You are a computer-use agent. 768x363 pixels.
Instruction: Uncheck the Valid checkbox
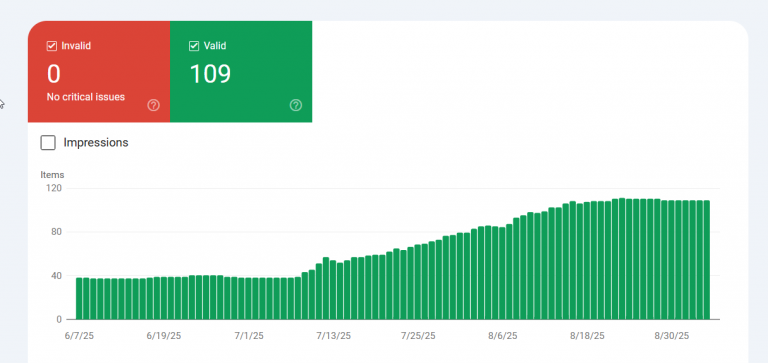(194, 46)
